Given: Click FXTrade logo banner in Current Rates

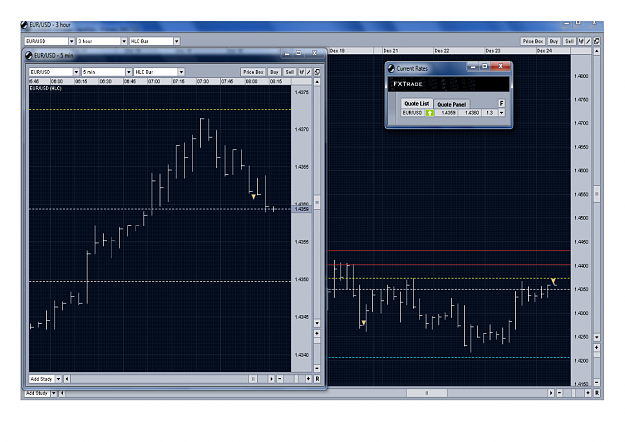Looking at the screenshot, I should click(449, 84).
